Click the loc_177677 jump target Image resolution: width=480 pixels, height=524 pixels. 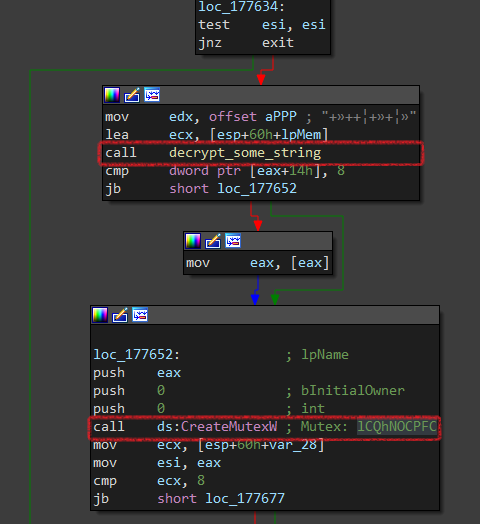245,499
